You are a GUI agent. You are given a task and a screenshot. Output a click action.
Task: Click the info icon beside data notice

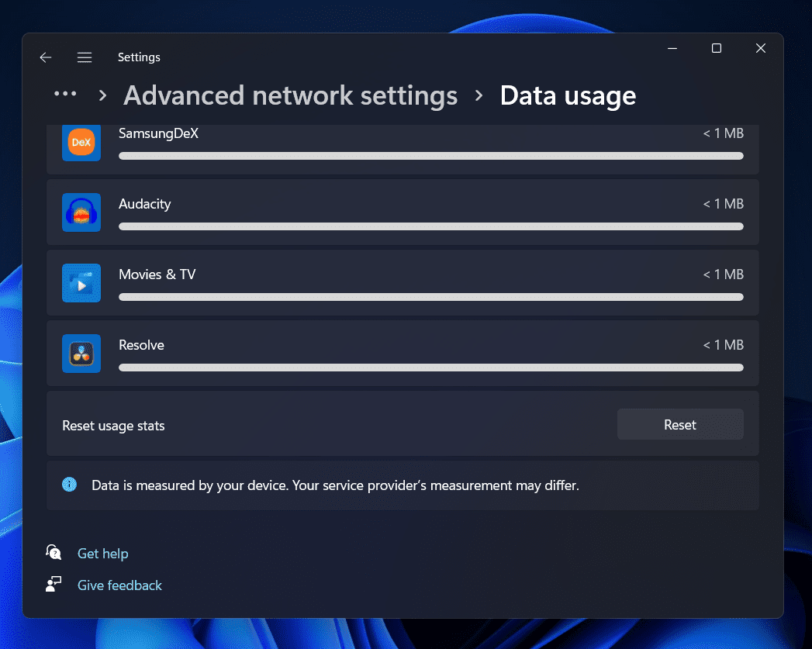click(70, 485)
